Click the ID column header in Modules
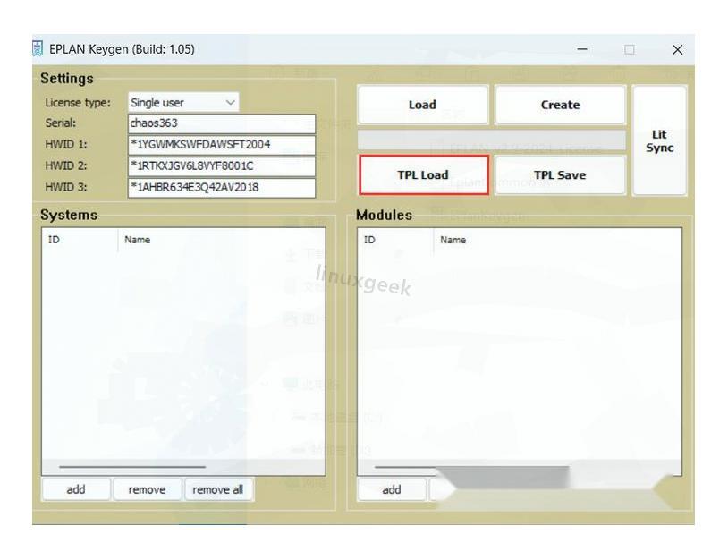 (x=394, y=240)
